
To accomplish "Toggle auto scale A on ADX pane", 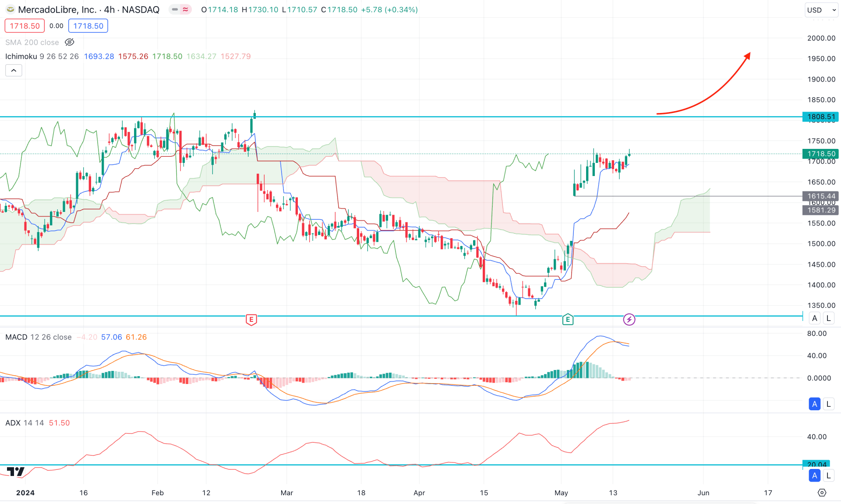I will click(x=815, y=476).
